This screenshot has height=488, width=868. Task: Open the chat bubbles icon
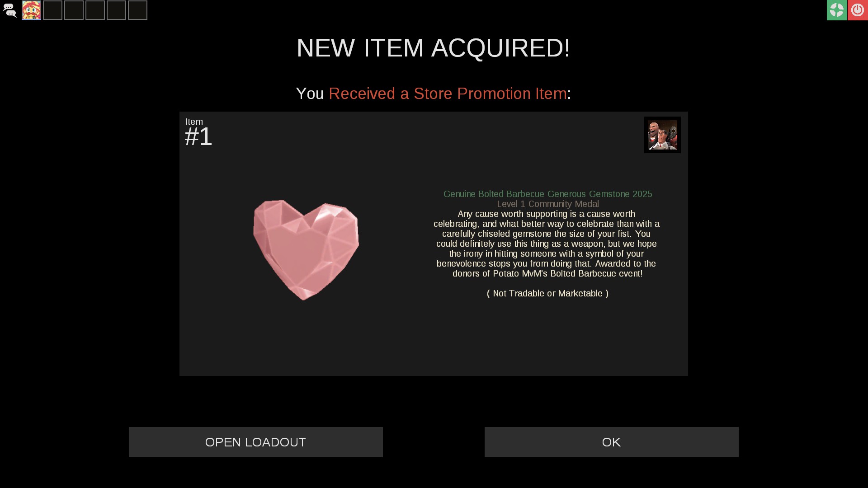[9, 10]
